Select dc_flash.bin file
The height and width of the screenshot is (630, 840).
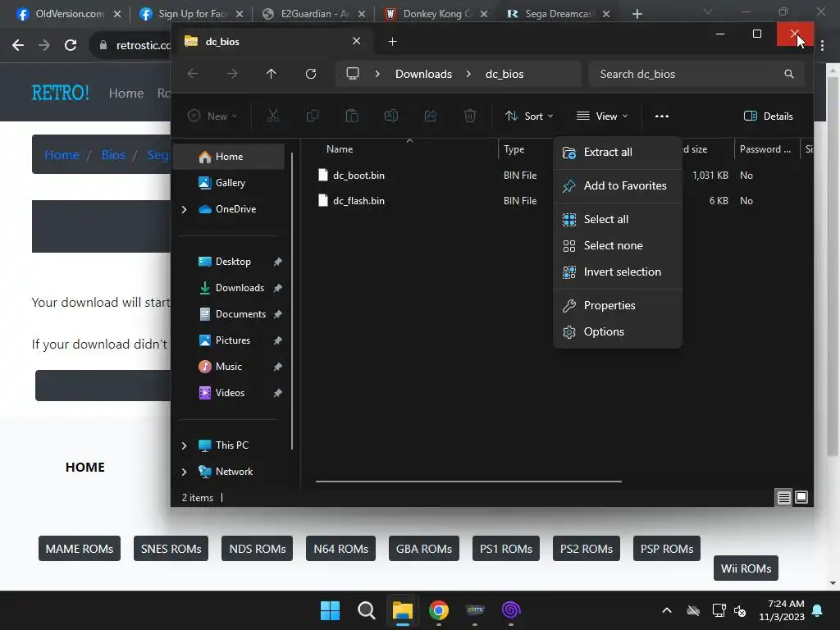point(358,201)
